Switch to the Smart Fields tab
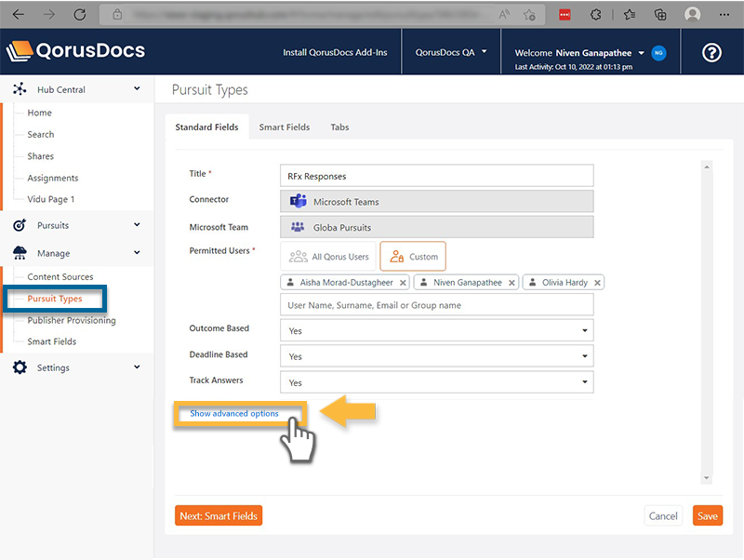Screen dimensions: 744x560 (x=285, y=127)
